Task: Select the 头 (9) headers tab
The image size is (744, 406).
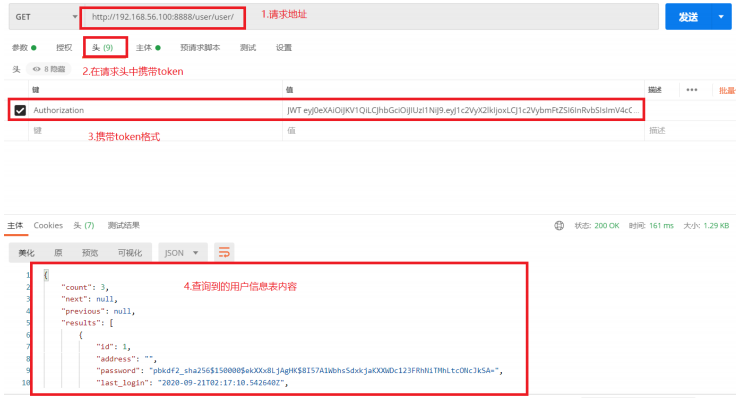Action: click(x=102, y=47)
